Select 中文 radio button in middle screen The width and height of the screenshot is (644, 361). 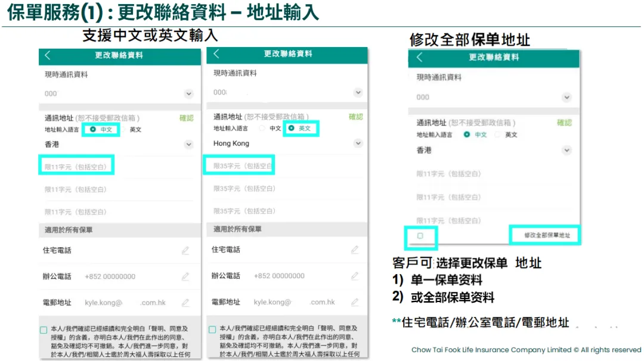[x=262, y=128]
